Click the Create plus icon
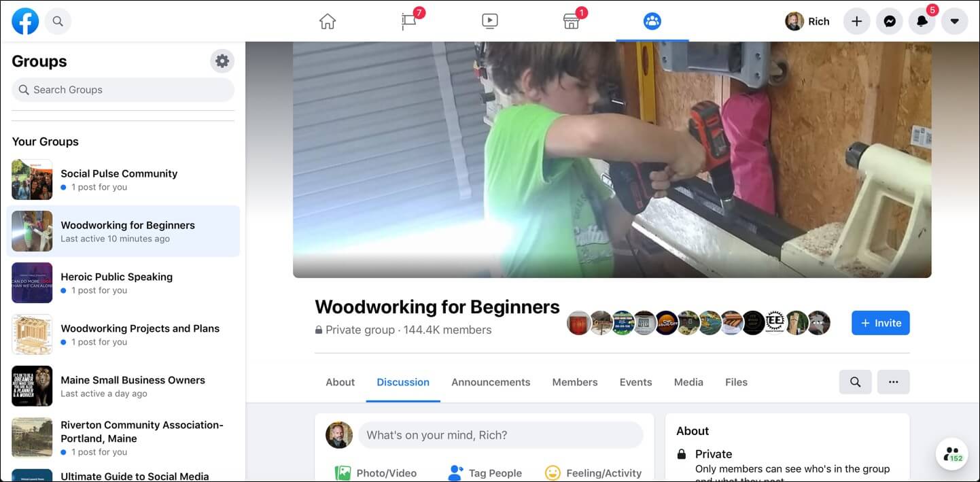 [857, 21]
